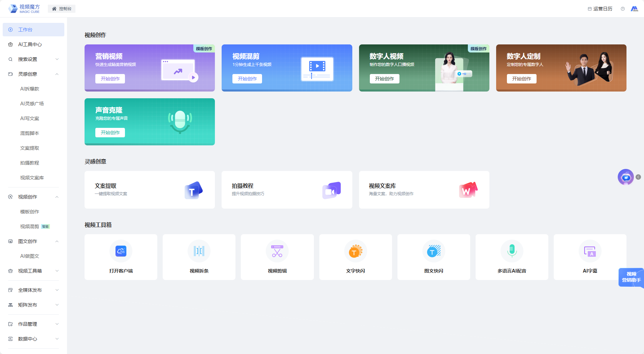Click the 搜索设置 magnifier icon

[x=10, y=59]
